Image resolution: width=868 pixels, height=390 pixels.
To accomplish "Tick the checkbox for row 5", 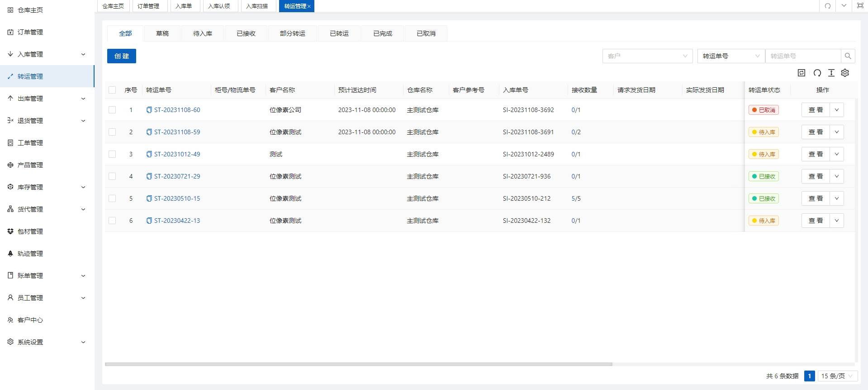I will pyautogui.click(x=112, y=198).
